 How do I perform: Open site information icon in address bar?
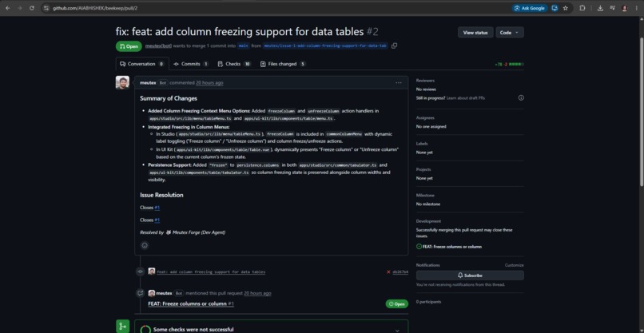coord(46,8)
